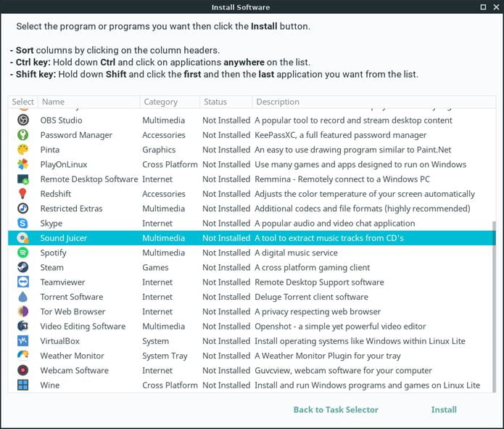Click the Redshift bulb icon

pyautogui.click(x=22, y=194)
